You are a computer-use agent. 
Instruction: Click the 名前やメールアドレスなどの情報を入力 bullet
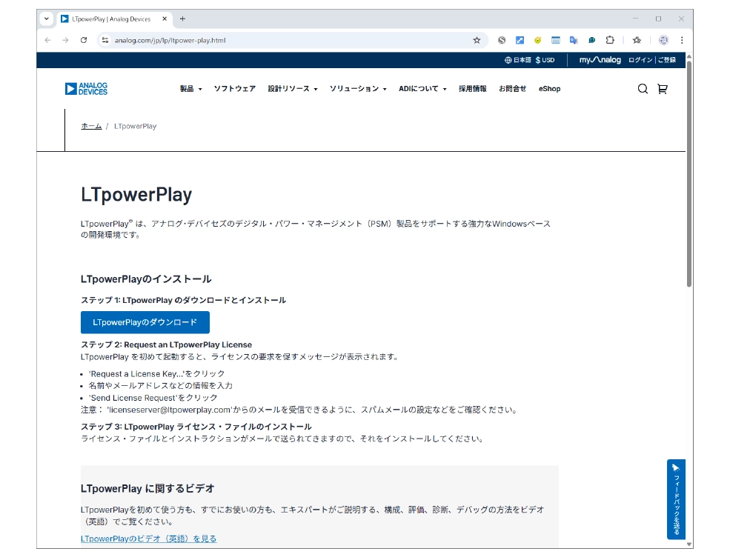tap(161, 386)
